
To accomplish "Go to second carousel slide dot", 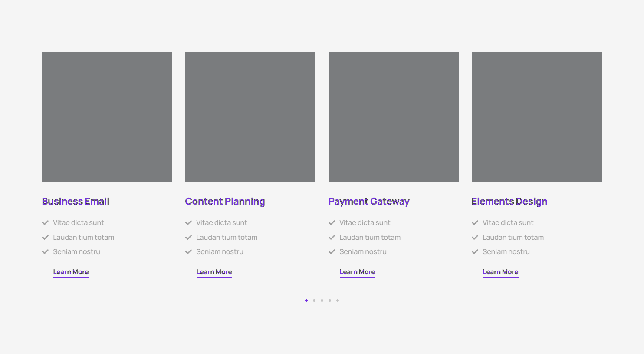I will tap(314, 301).
